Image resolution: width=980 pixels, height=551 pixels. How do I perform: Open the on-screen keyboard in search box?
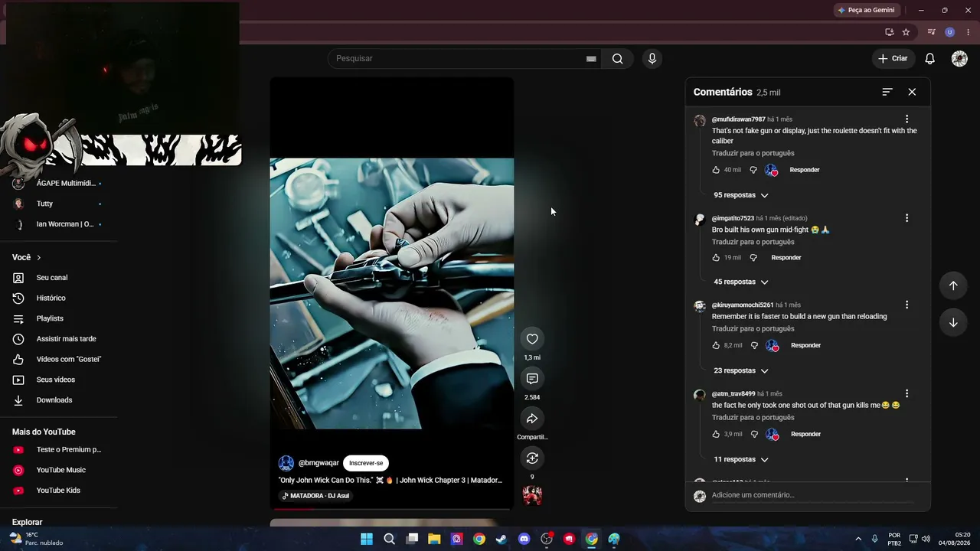pos(591,59)
